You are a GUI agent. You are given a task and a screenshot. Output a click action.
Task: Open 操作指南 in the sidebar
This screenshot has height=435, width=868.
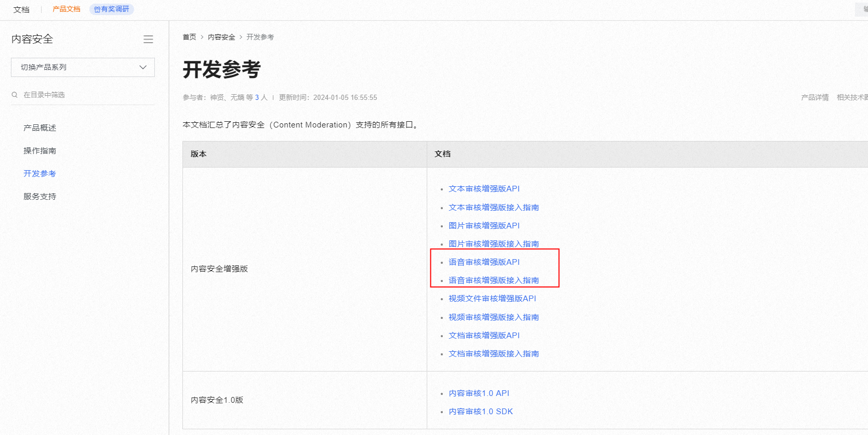tap(40, 150)
